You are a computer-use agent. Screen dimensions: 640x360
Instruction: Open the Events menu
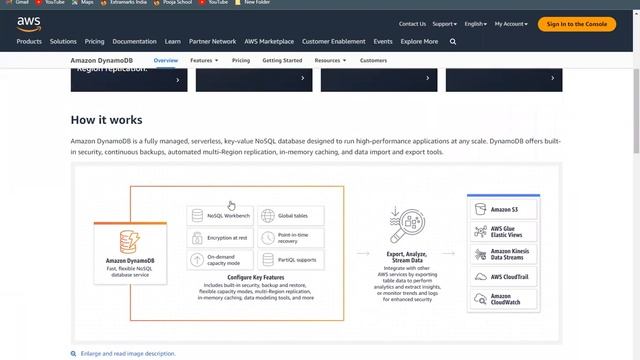point(383,42)
